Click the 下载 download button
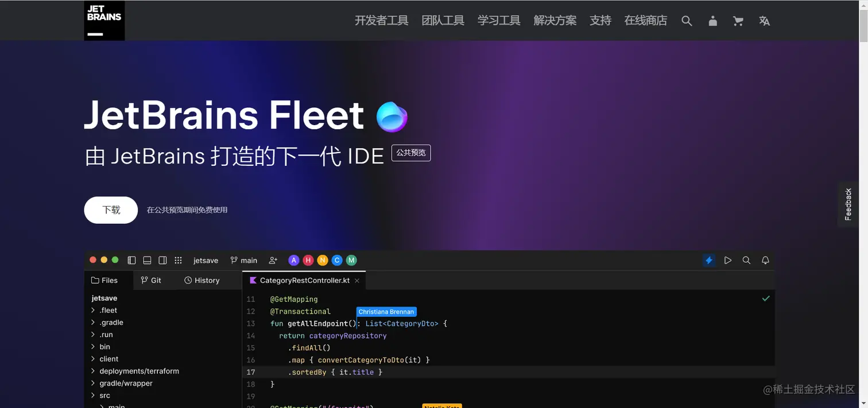Image resolution: width=868 pixels, height=408 pixels. [x=110, y=210]
